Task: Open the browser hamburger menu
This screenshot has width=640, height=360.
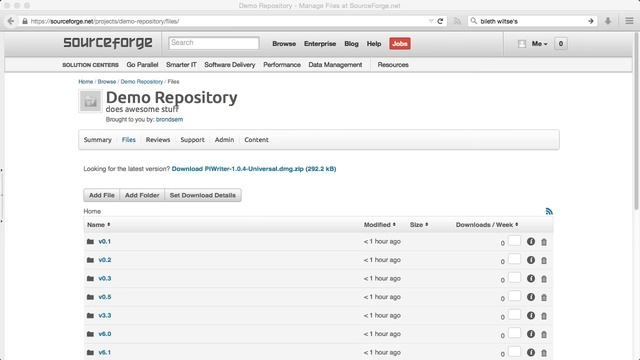Action: (x=629, y=21)
